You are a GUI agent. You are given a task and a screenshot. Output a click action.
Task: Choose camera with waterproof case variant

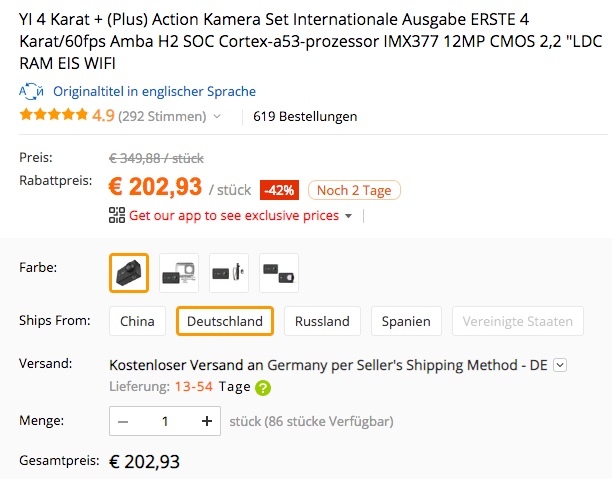click(x=179, y=273)
